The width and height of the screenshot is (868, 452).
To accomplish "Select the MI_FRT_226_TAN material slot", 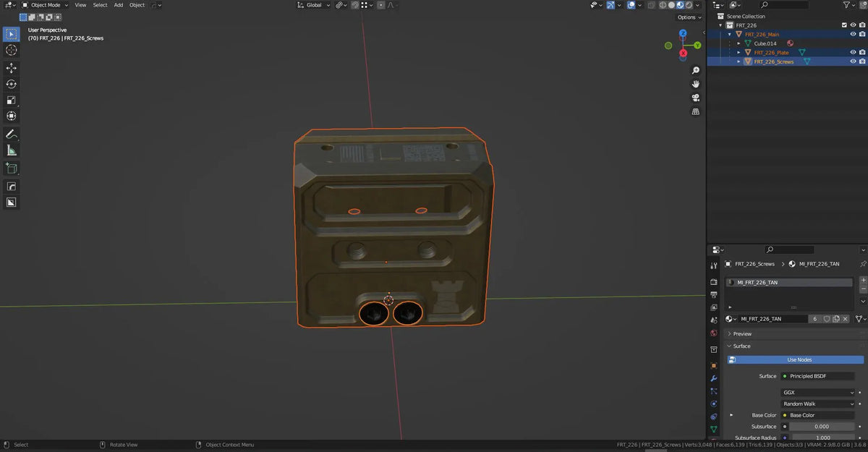I will [x=789, y=283].
